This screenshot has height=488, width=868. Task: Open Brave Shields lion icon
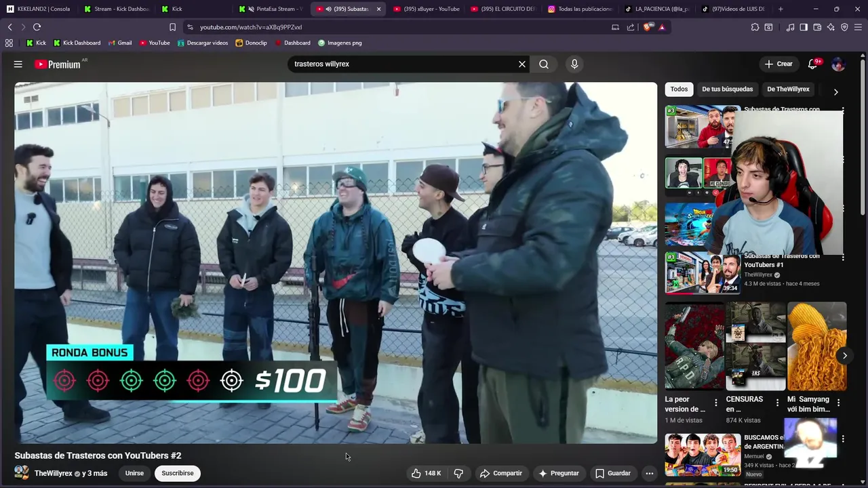point(647,27)
